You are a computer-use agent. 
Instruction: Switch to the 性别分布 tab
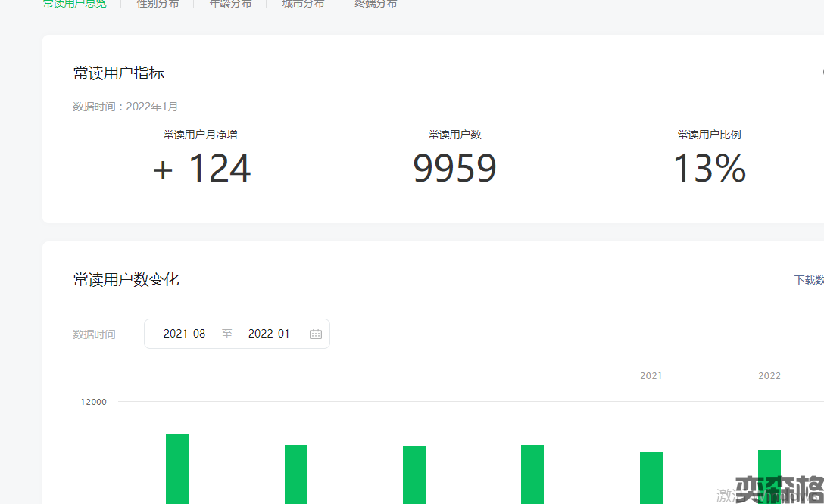pyautogui.click(x=158, y=4)
